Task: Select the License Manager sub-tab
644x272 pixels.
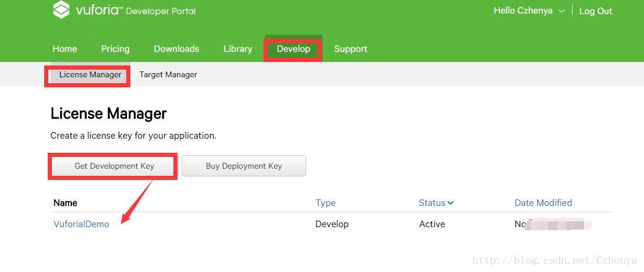Action: pos(90,75)
